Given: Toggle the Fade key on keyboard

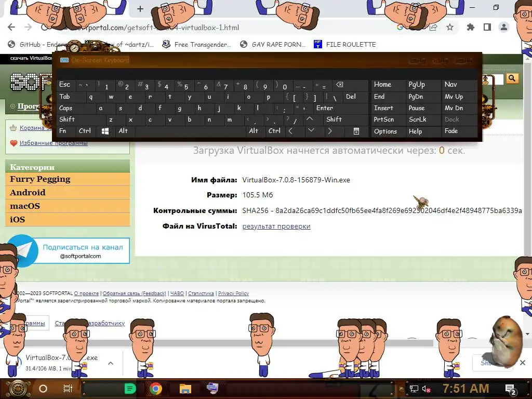Looking at the screenshot, I should (458, 131).
